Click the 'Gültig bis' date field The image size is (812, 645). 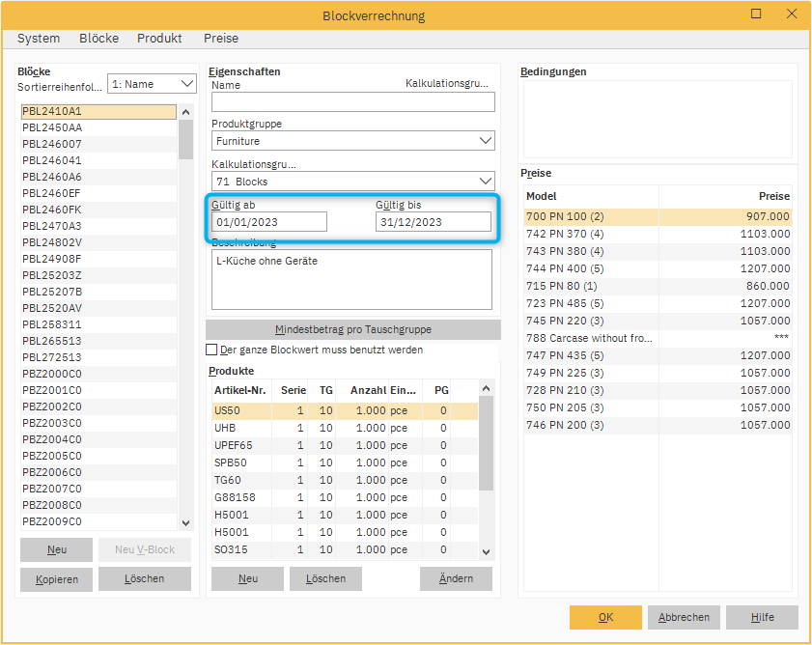pos(433,222)
